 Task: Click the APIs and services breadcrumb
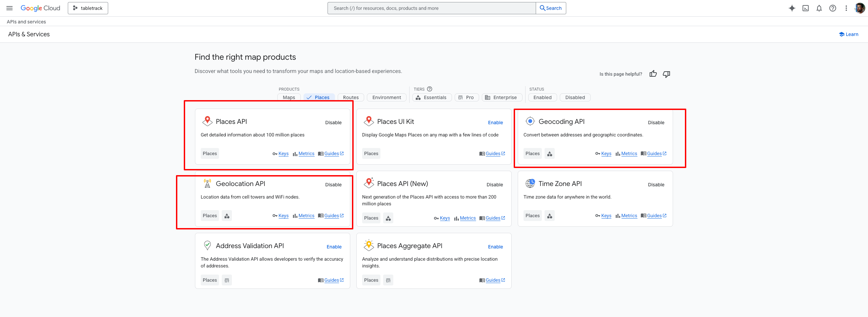click(26, 22)
